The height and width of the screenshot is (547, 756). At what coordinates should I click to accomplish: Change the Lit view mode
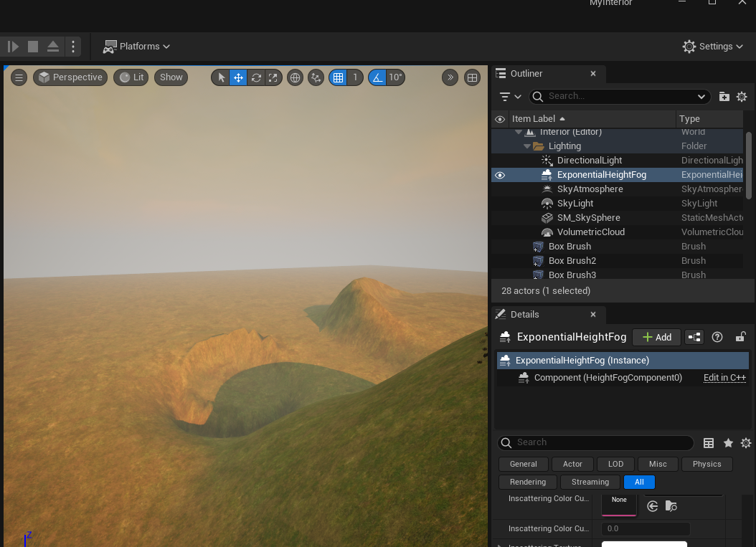click(x=131, y=77)
